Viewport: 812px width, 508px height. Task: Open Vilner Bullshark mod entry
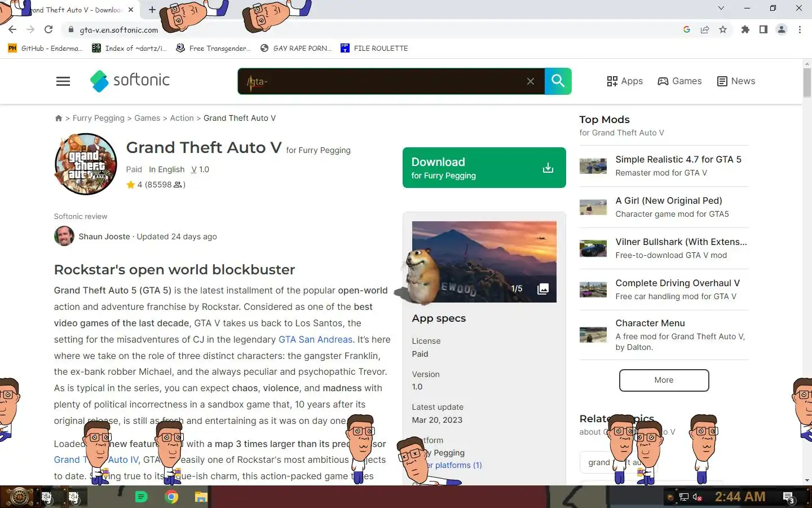(x=681, y=242)
